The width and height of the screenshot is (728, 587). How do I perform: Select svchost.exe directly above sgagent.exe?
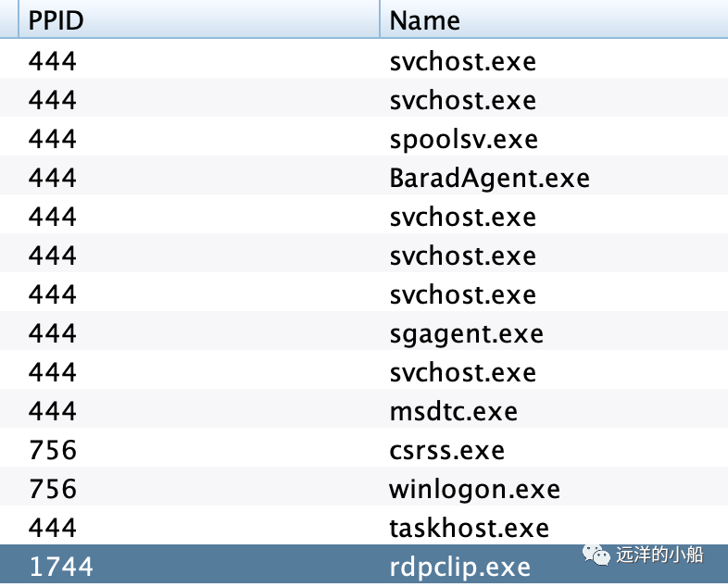[x=462, y=295]
